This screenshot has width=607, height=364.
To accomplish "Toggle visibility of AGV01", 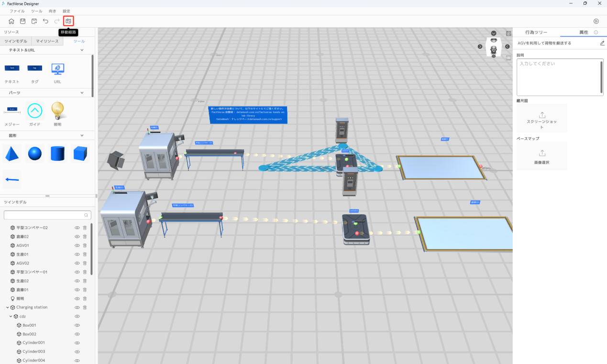I will pos(77,245).
